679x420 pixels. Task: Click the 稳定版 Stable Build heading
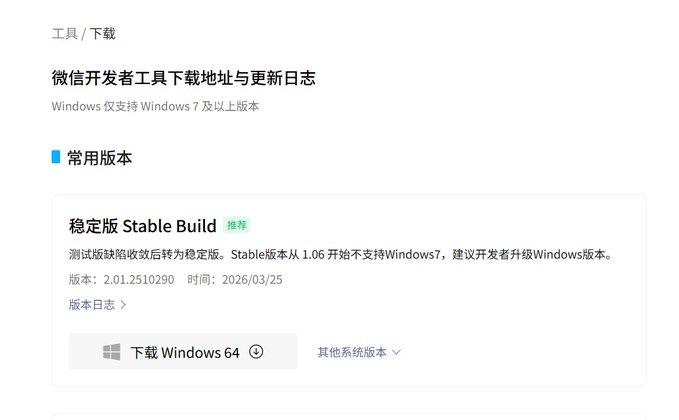(142, 226)
